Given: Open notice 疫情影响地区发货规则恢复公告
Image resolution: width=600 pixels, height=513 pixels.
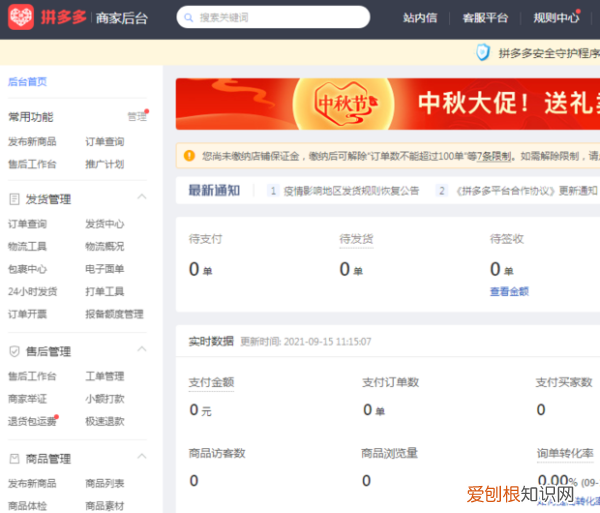Looking at the screenshot, I should pos(351,191).
